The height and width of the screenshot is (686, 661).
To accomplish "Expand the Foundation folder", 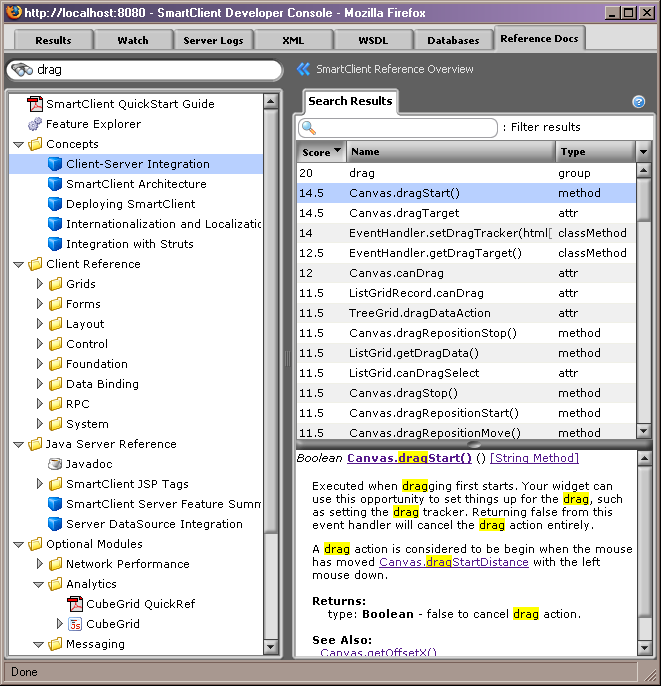I will pyautogui.click(x=39, y=364).
